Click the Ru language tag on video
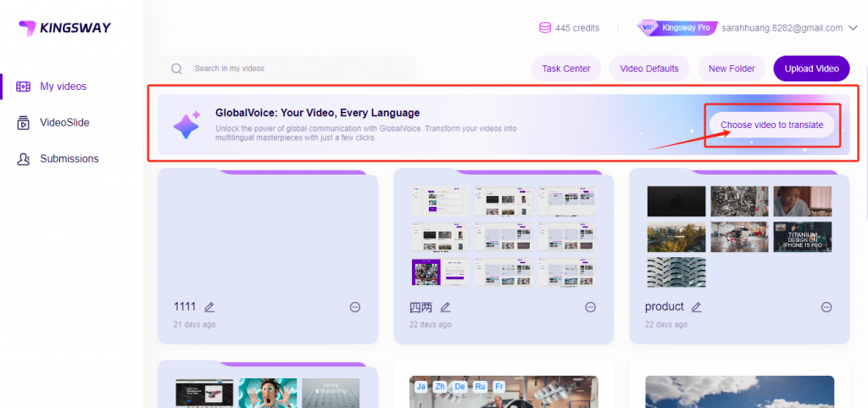868x408 pixels. 480,387
